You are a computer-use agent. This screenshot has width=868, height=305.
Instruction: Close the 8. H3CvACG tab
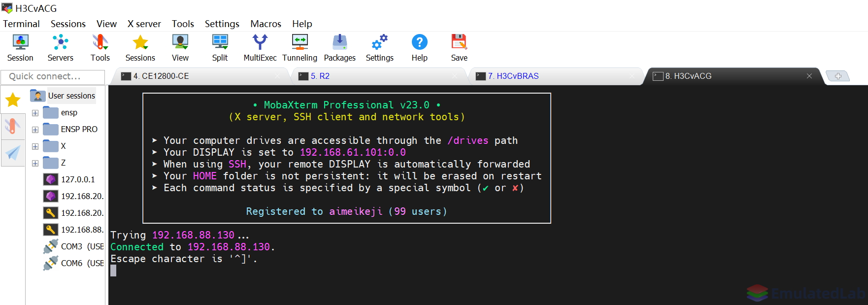tap(809, 76)
